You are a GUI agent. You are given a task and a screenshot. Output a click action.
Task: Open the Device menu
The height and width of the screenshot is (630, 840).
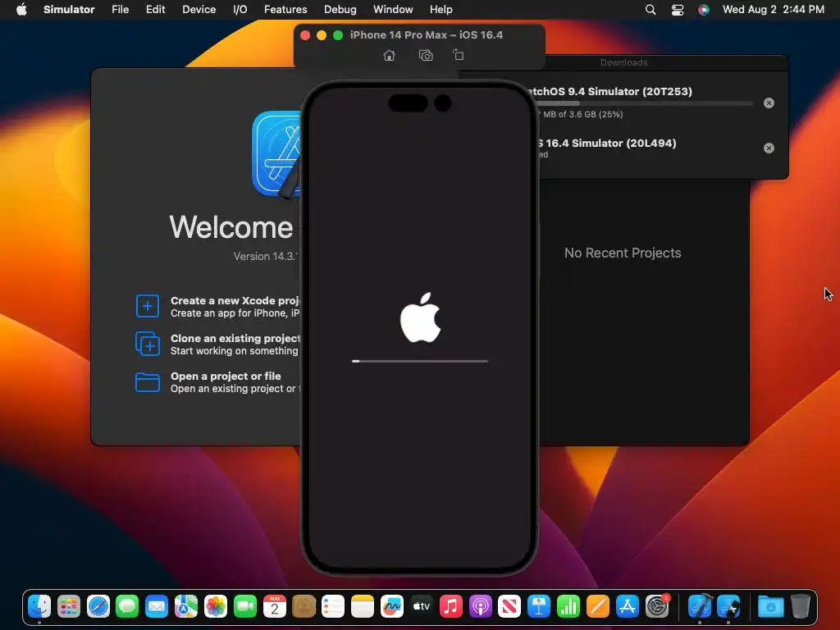click(x=199, y=9)
